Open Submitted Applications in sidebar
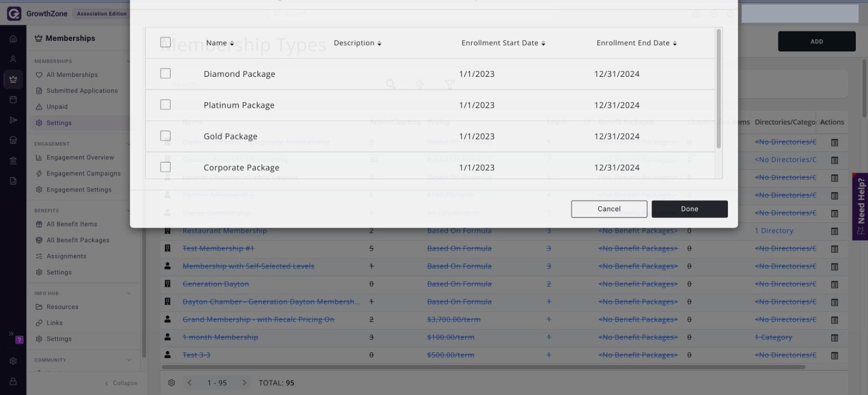This screenshot has width=868, height=395. click(x=82, y=91)
